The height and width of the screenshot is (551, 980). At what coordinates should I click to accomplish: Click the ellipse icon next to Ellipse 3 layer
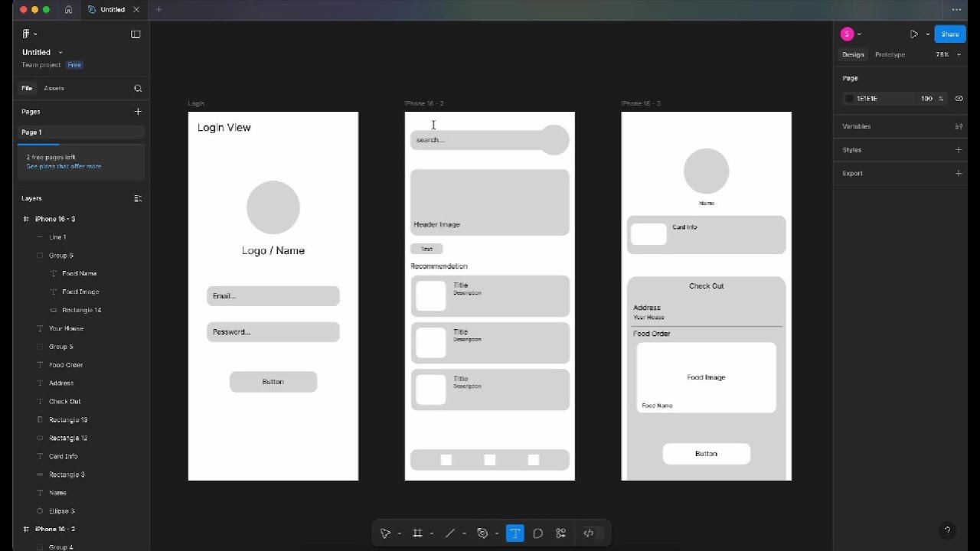pos(40,511)
